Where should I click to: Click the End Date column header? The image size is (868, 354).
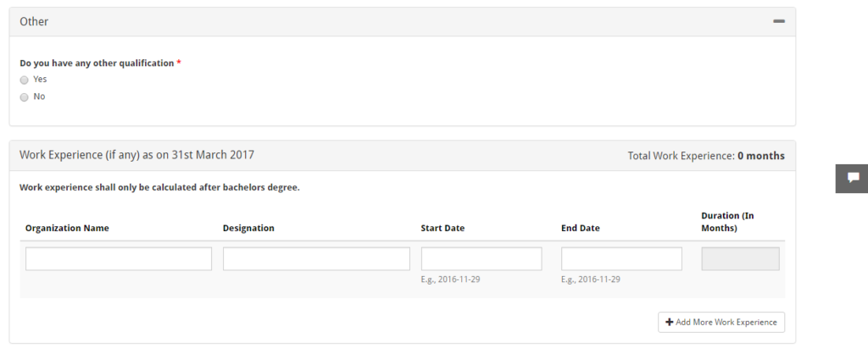point(580,228)
